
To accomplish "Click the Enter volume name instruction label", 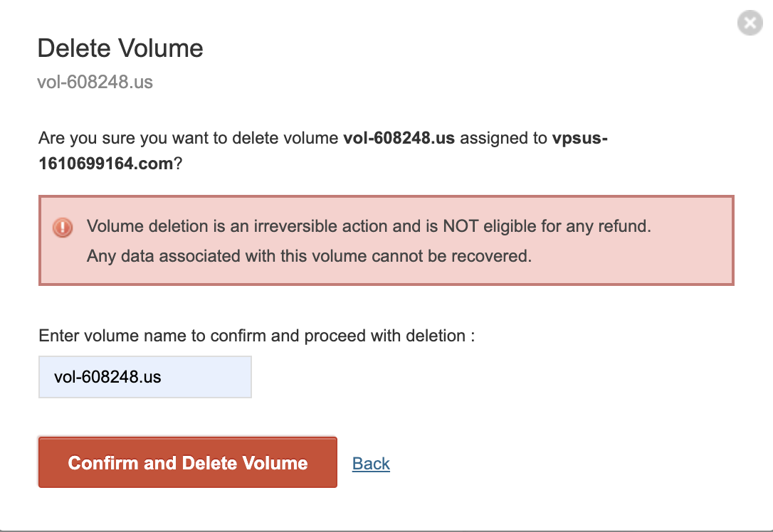I will tap(258, 335).
